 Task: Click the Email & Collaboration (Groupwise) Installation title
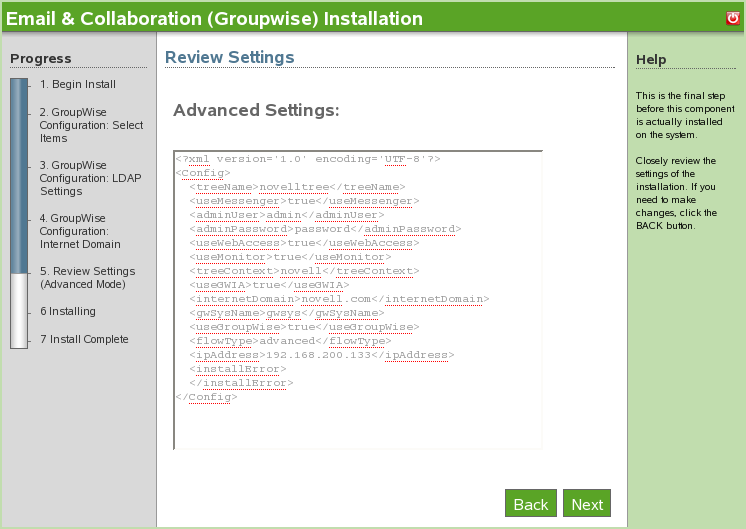tap(214, 19)
